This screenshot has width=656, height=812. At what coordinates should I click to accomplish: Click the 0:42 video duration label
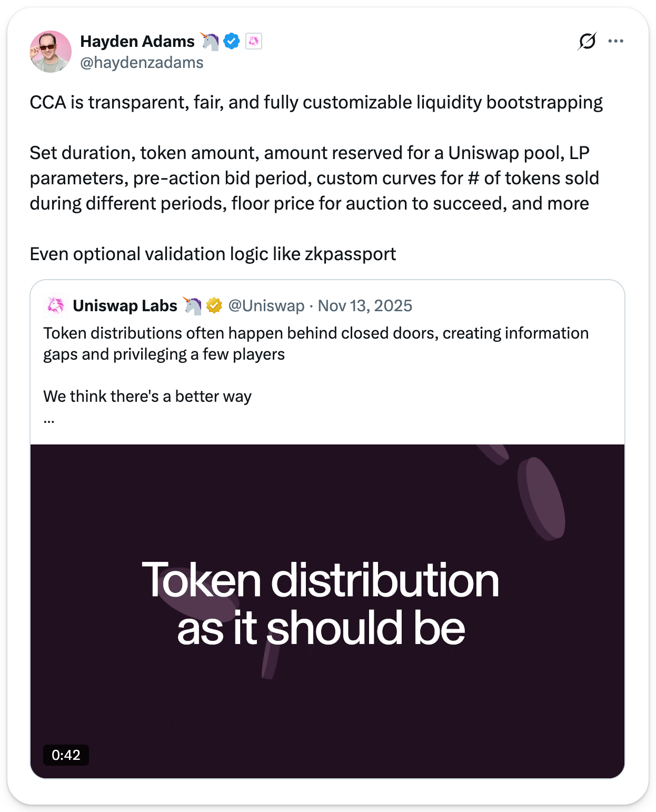tap(66, 755)
